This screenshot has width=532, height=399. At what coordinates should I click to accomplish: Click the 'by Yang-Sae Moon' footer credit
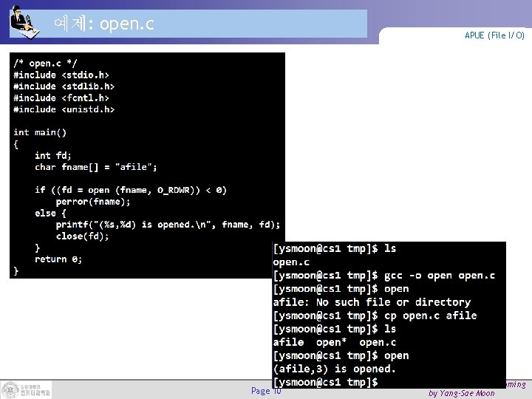[461, 394]
